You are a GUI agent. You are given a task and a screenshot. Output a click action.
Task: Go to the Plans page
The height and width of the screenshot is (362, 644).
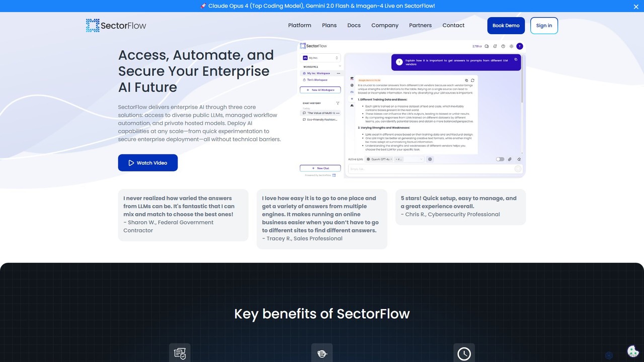329,25
